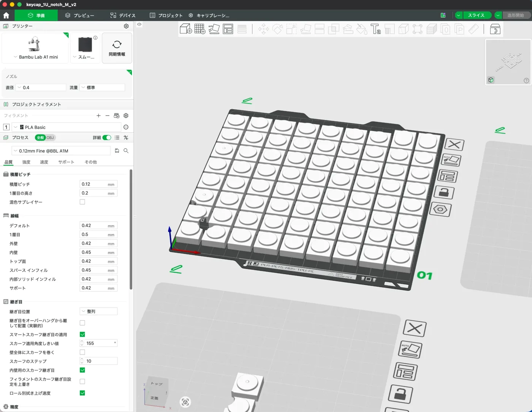Save the process preset with the disk icon
Viewport: 532px width, 412px height.
click(117, 151)
